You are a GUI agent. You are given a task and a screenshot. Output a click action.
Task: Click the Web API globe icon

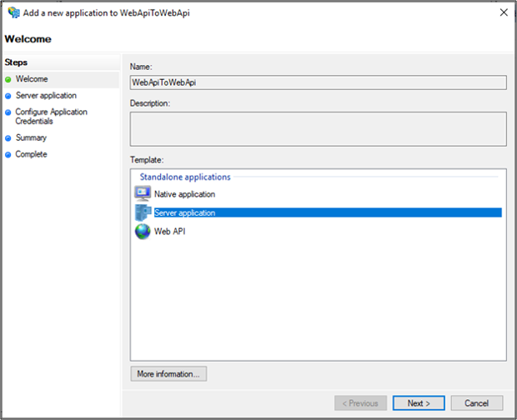143,231
